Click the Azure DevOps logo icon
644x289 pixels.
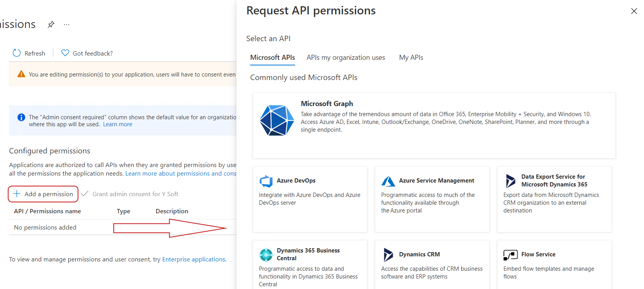tap(266, 181)
